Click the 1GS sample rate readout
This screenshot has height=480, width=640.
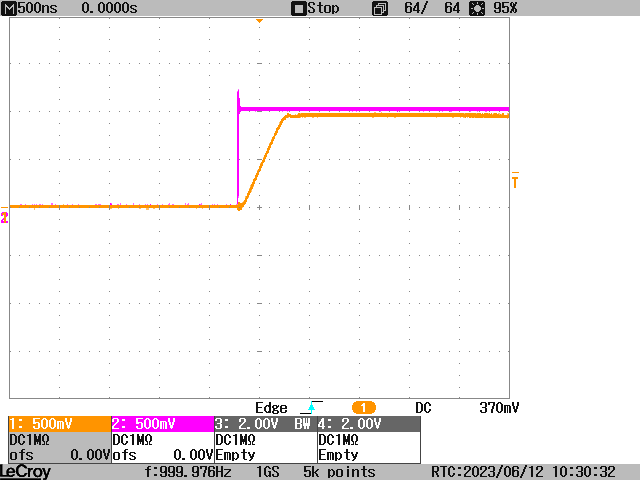(267, 472)
